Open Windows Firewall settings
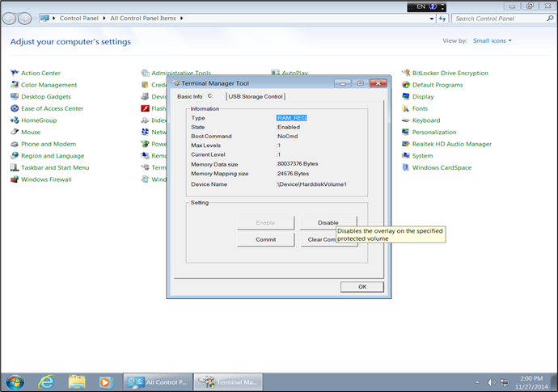This screenshot has height=392, width=558. [x=46, y=179]
